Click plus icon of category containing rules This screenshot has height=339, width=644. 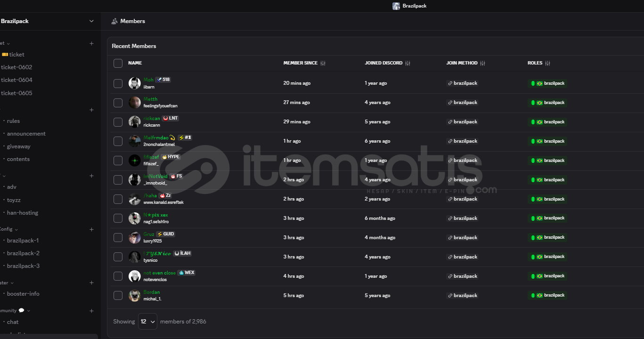(91, 110)
